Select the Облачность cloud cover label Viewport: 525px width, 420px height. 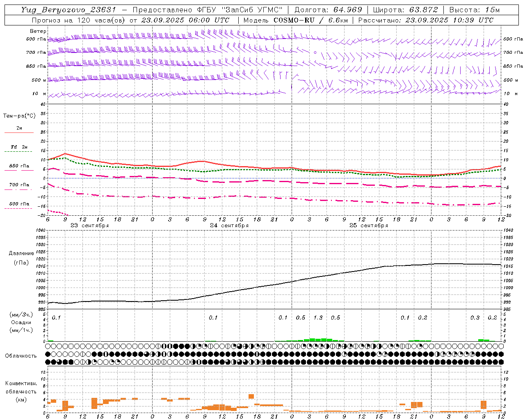tap(21, 356)
